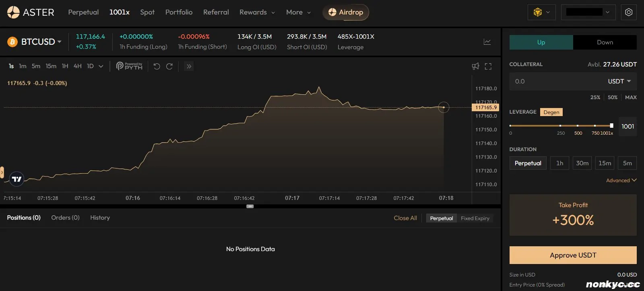Click the leverage value box 1001

coord(628,127)
